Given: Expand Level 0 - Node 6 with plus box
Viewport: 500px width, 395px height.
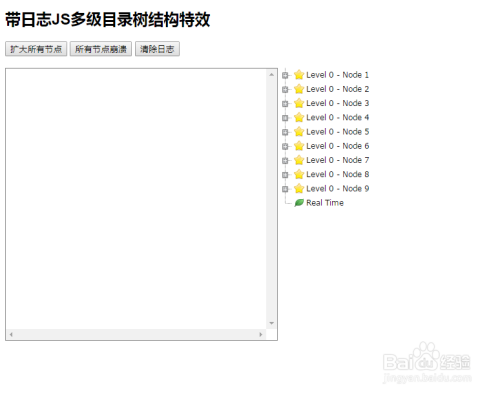Looking at the screenshot, I should [285, 146].
